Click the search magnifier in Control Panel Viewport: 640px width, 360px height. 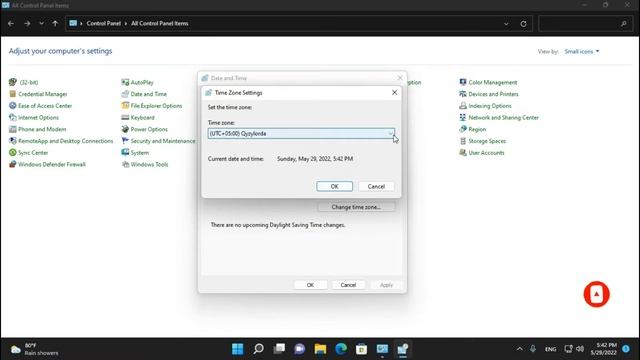coord(624,24)
